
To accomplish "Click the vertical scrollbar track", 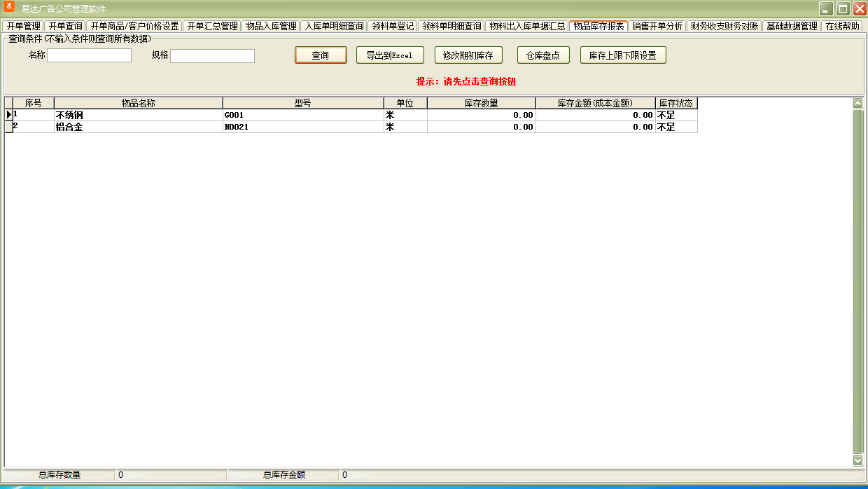I will coord(858,280).
